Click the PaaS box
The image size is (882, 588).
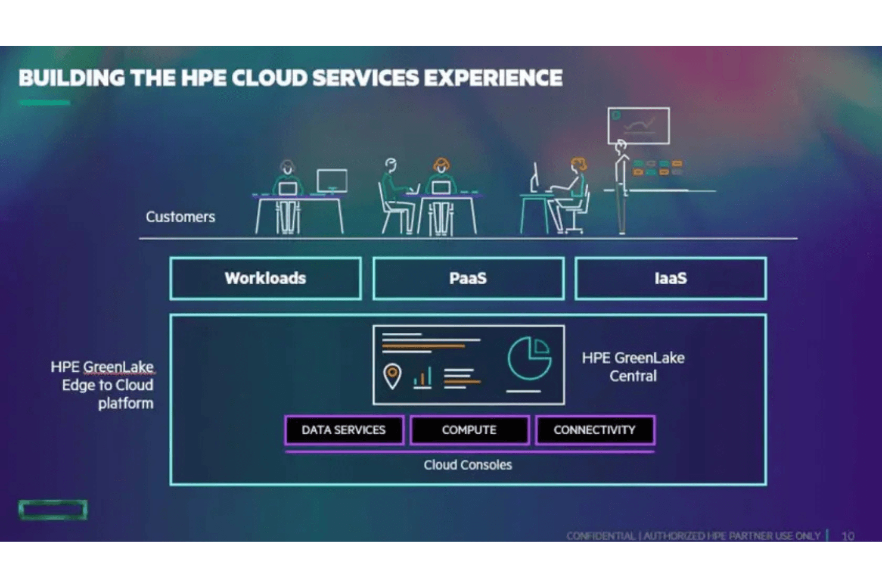(x=468, y=278)
